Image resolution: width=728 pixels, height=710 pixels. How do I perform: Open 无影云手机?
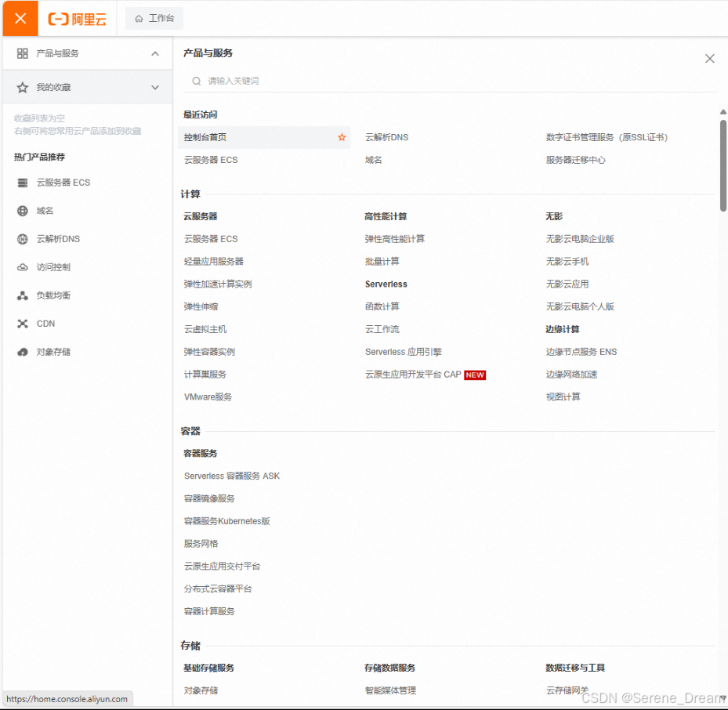pos(567,262)
